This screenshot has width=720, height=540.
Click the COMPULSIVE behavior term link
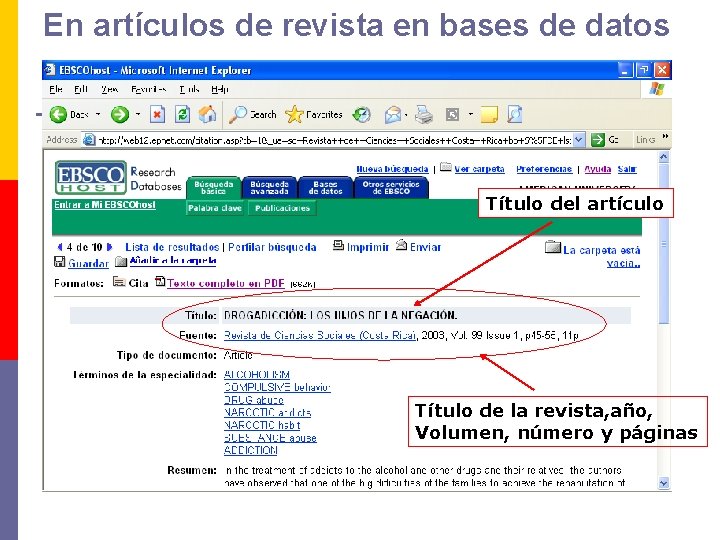tap(277, 387)
